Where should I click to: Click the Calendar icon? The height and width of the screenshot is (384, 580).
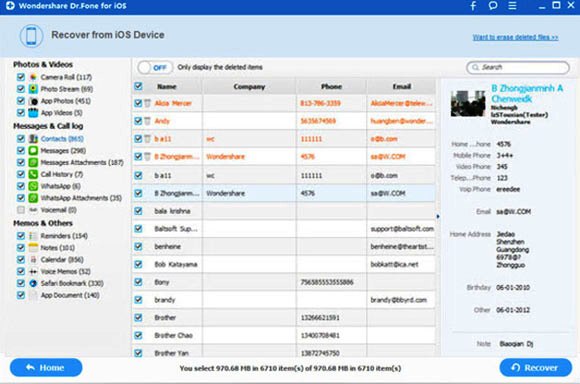coord(33,259)
